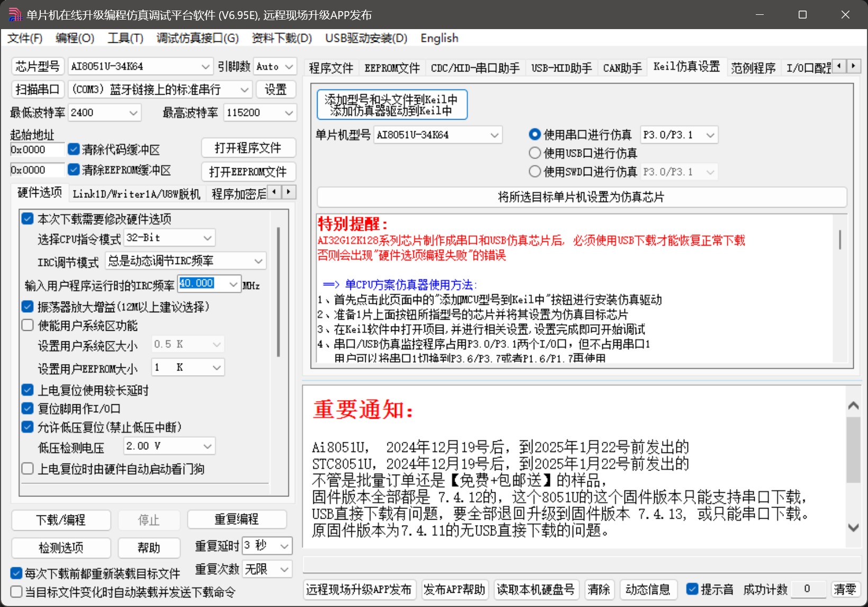Viewport: 868px width, 607px height.
Task: Toggle 上电复位使用较长延时 checkbox
Action: pyautogui.click(x=28, y=390)
